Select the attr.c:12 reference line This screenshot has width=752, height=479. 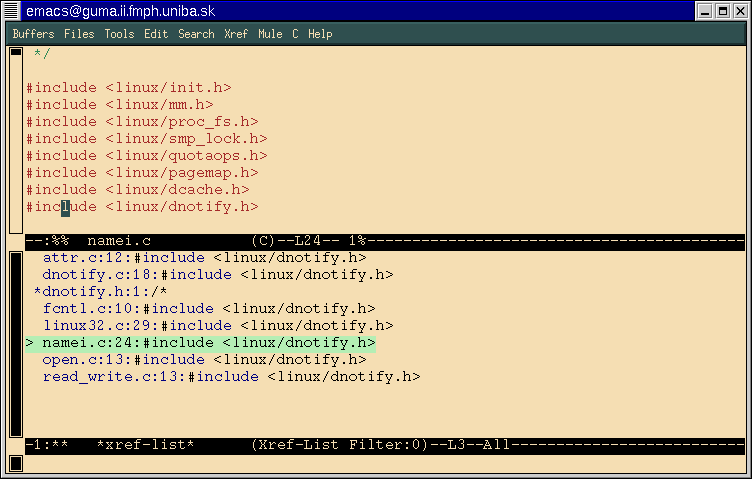205,257
